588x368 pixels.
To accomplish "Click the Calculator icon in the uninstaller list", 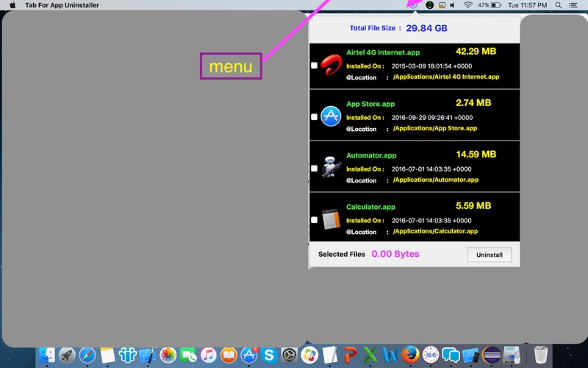I will point(331,219).
